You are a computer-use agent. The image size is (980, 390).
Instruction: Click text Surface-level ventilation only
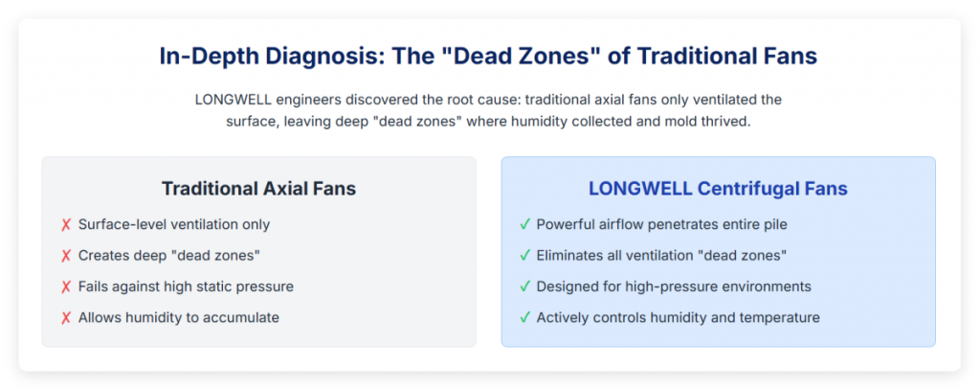(174, 225)
